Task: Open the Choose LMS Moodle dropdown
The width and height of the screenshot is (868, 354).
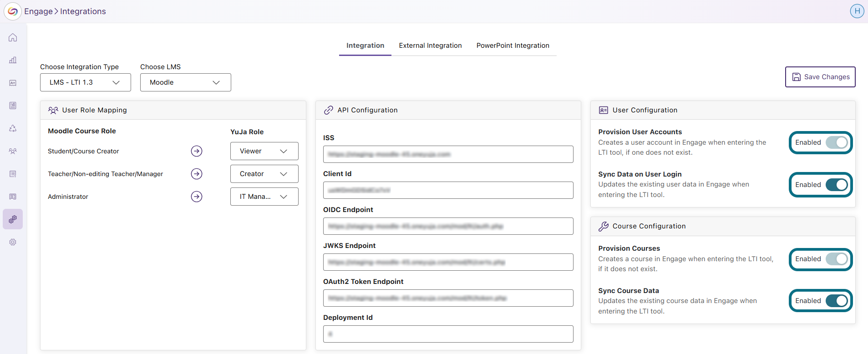Action: pos(186,82)
